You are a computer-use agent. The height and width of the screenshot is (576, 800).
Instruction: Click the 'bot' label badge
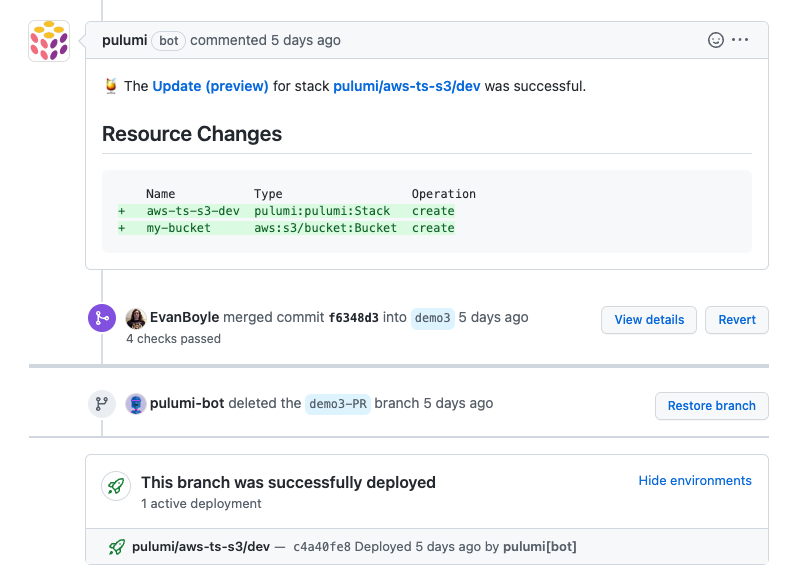point(168,40)
